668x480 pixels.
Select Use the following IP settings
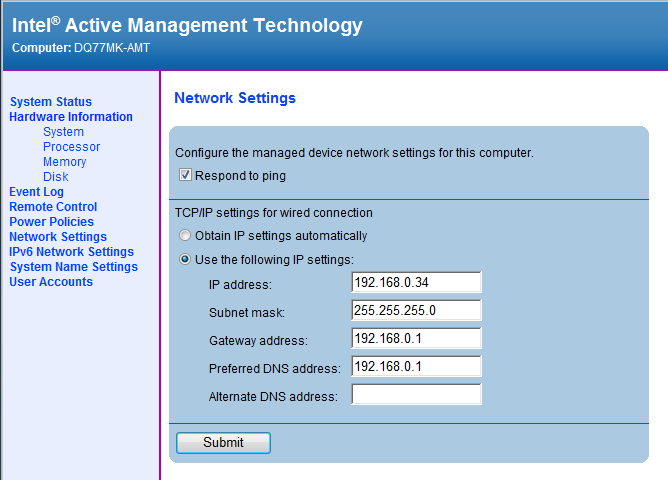point(184,260)
